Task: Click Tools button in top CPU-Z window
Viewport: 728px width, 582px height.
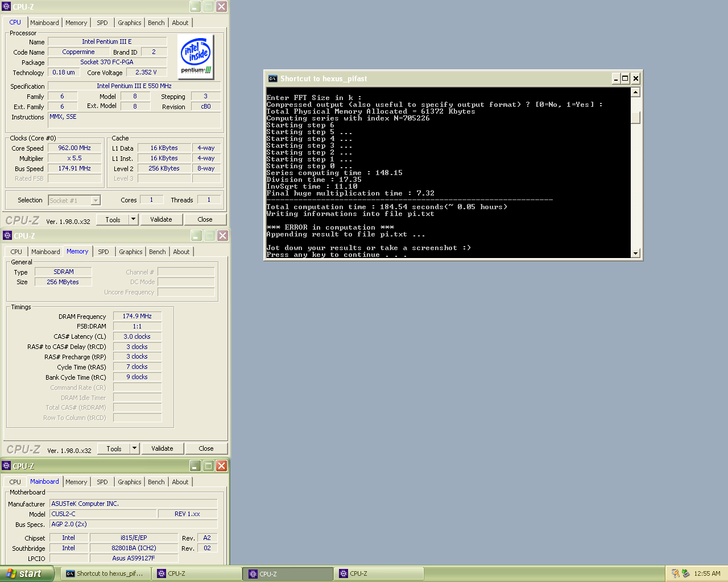Action: 113,219
